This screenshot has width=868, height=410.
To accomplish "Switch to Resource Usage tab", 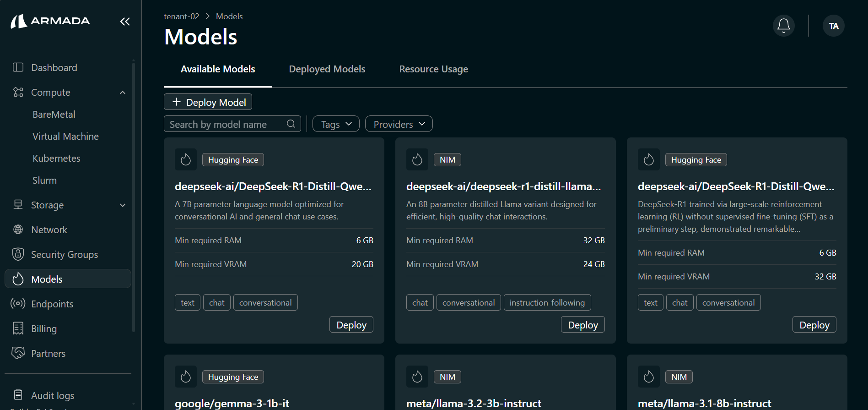I will click(x=434, y=69).
